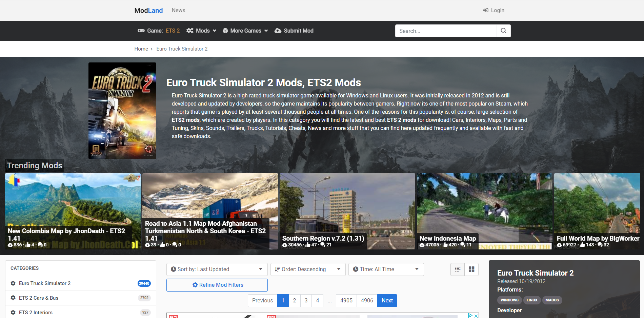
Task: Go to pagination page 3
Action: 306,301
